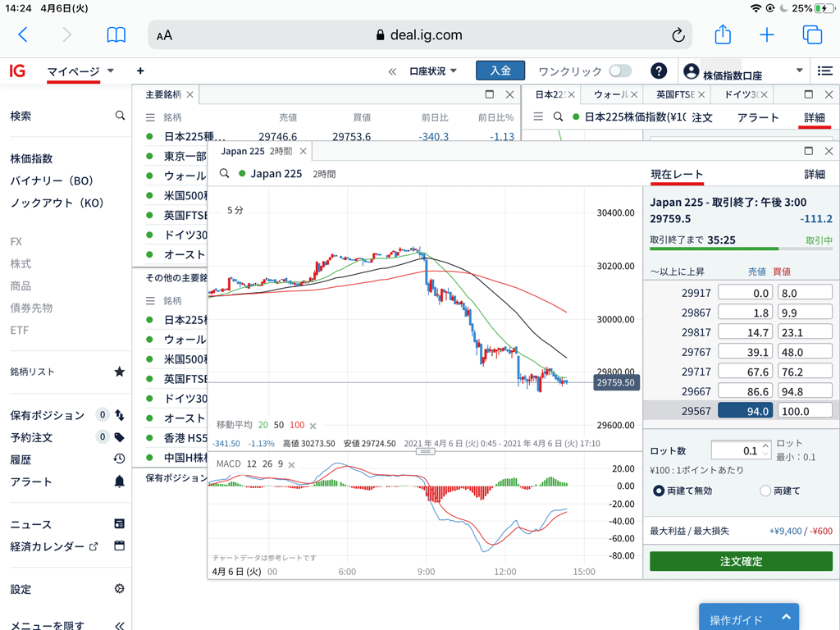Open the economic calendar icon
Screen dimensions: 840x630
point(120,546)
